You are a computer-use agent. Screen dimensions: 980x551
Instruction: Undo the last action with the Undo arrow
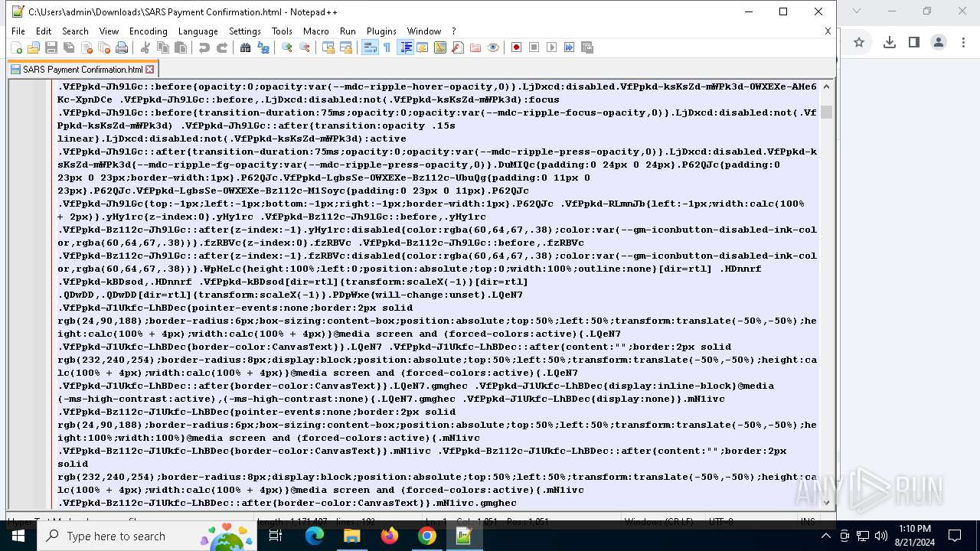(204, 47)
